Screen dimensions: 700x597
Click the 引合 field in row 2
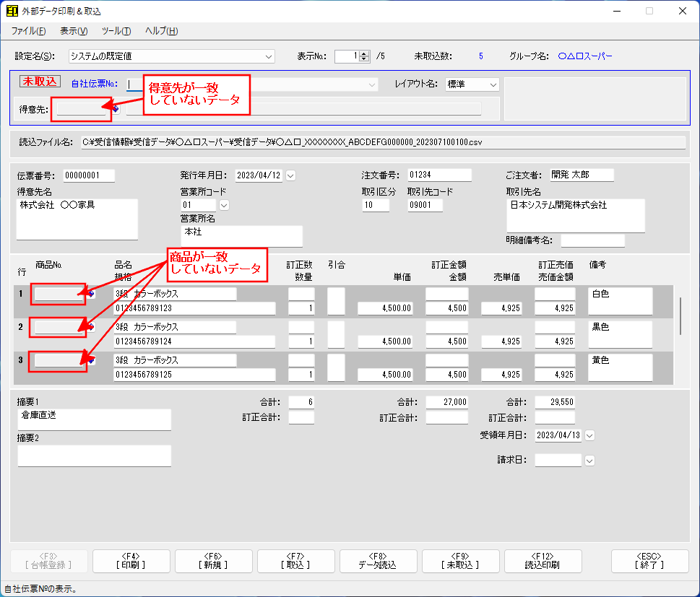(336, 335)
